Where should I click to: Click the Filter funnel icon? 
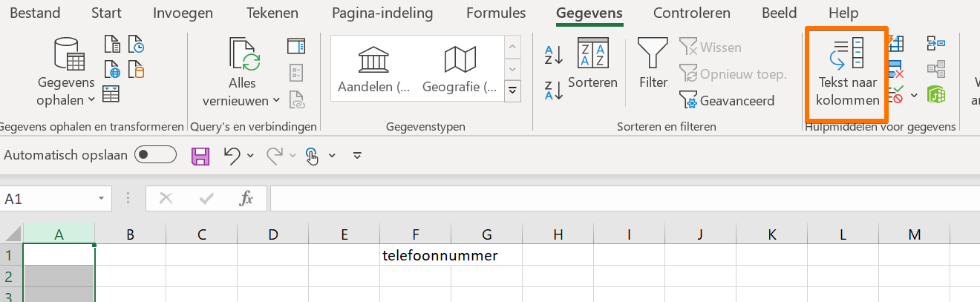653,55
